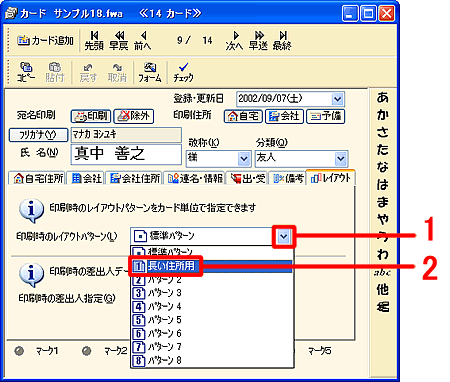This screenshot has height=382, width=450.
Task: Jump to は index in sidebar
Action: pyautogui.click(x=382, y=184)
